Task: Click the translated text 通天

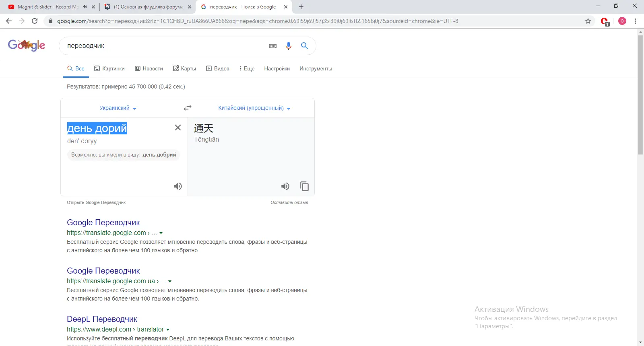Action: [x=204, y=128]
